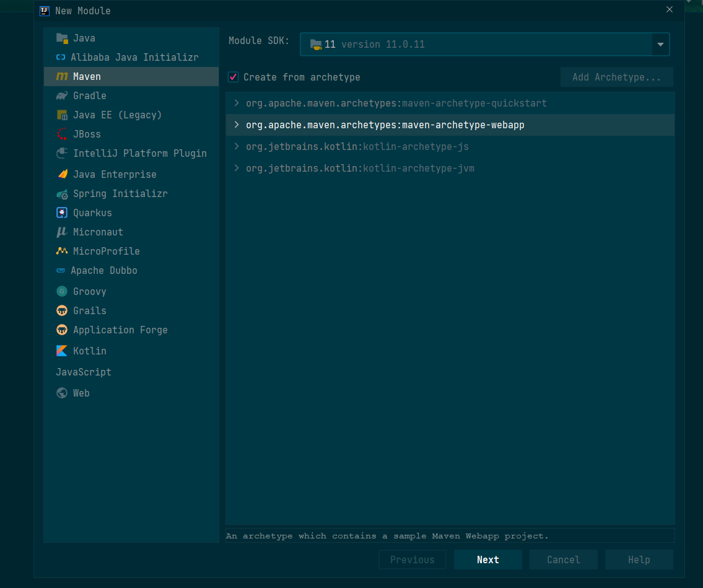Click the Application Forge icon
Image resolution: width=703 pixels, height=588 pixels.
click(x=62, y=330)
